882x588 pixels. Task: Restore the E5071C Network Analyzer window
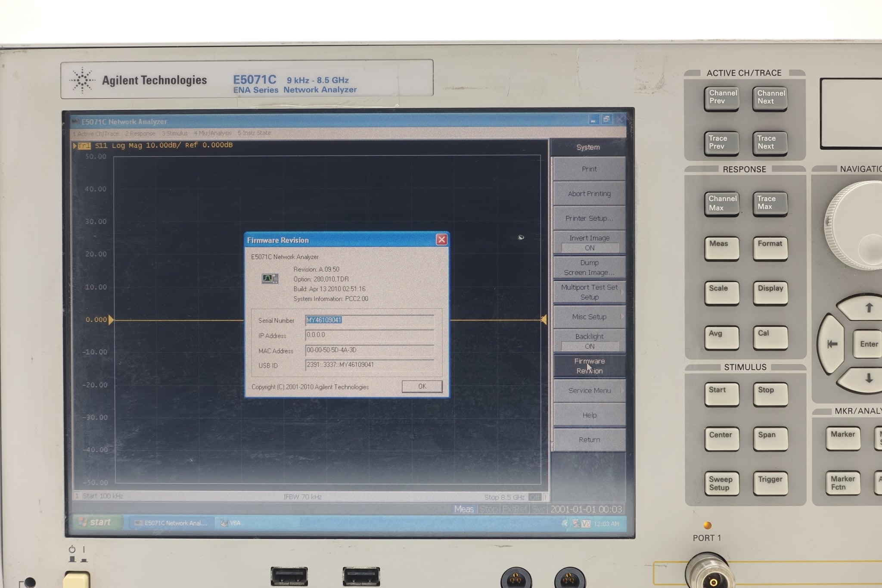pyautogui.click(x=606, y=119)
